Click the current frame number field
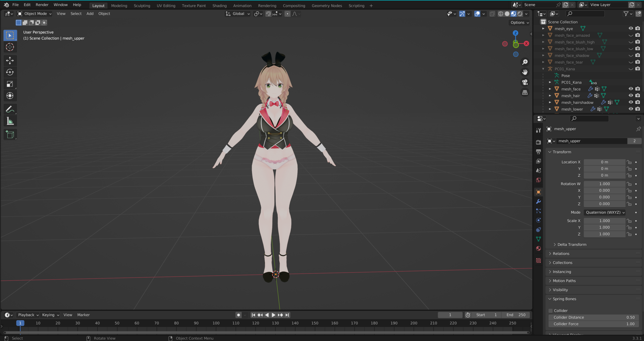The image size is (644, 341). (450, 315)
